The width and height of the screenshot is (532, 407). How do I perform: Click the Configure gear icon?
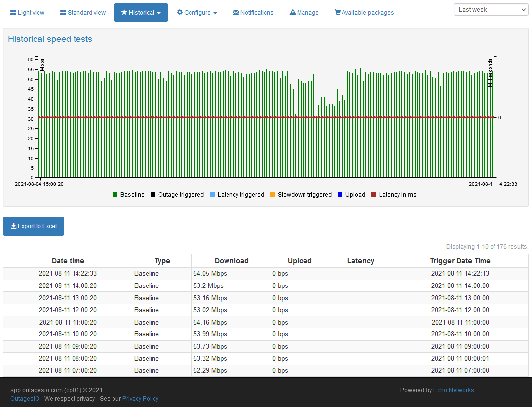tap(180, 12)
